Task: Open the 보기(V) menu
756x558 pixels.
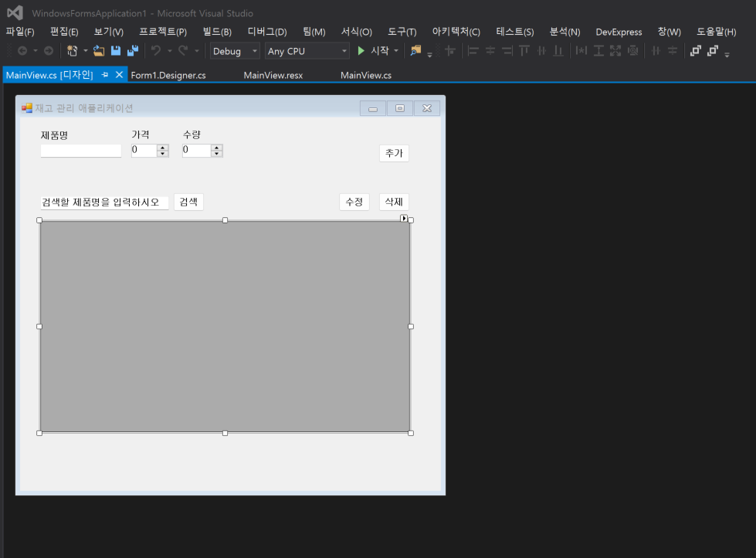Action: [108, 32]
